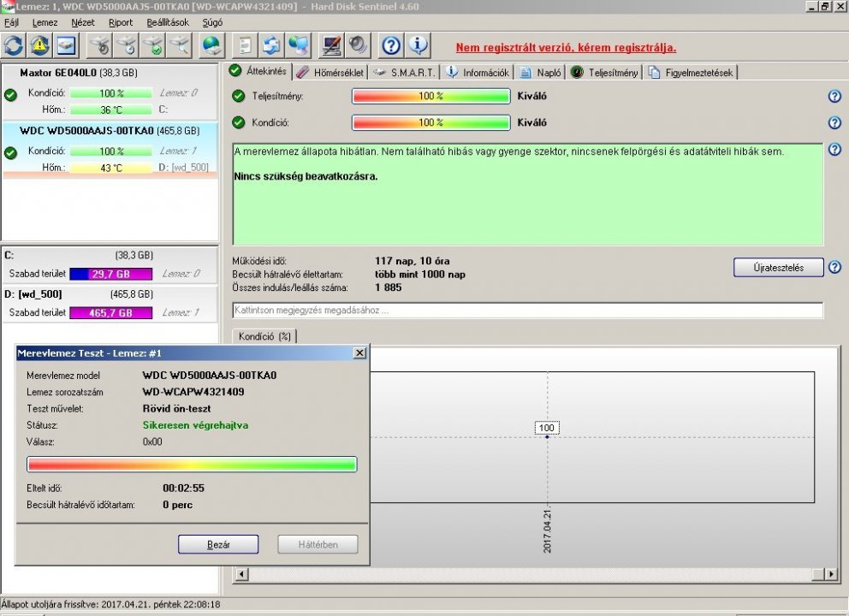This screenshot has width=849, height=616.
Task: Switch to the S.M.A.R.T. tab
Action: point(405,73)
